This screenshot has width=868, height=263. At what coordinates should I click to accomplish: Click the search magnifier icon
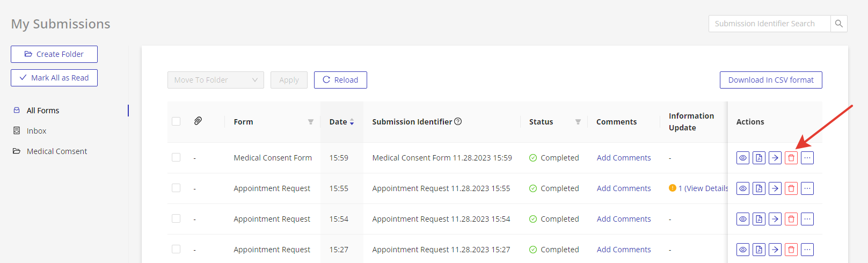(x=838, y=24)
